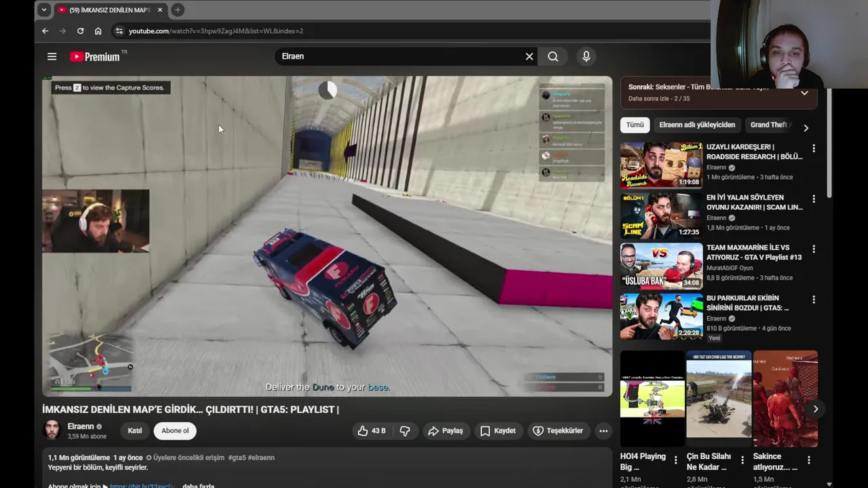Open options for UZAYLI KARDEŞLER video
The width and height of the screenshot is (868, 488).
click(x=814, y=148)
